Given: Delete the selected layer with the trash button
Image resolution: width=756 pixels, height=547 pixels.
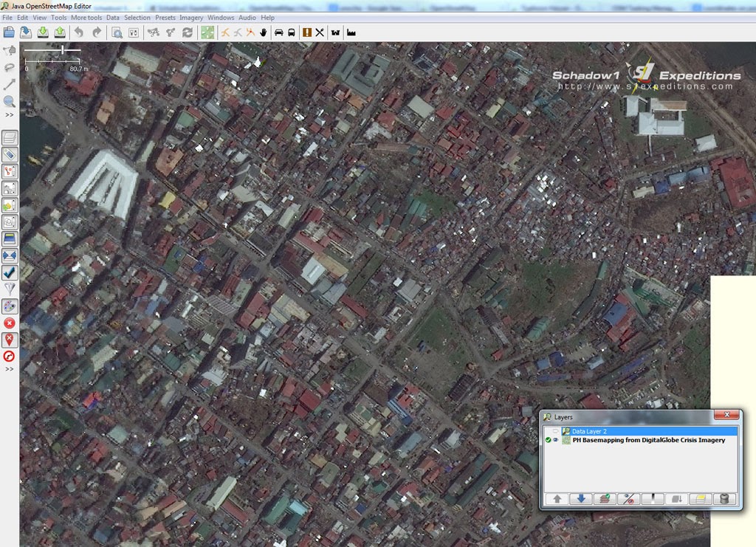Looking at the screenshot, I should [x=723, y=498].
